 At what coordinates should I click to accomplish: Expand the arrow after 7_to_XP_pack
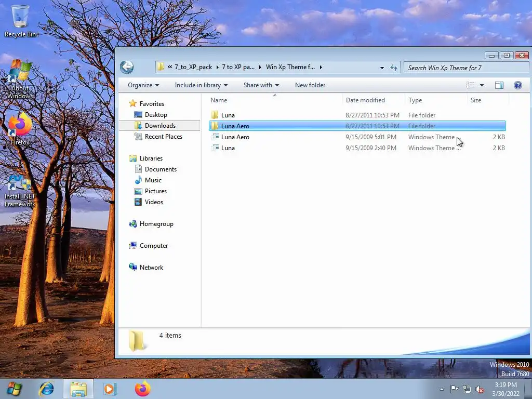[x=217, y=67]
